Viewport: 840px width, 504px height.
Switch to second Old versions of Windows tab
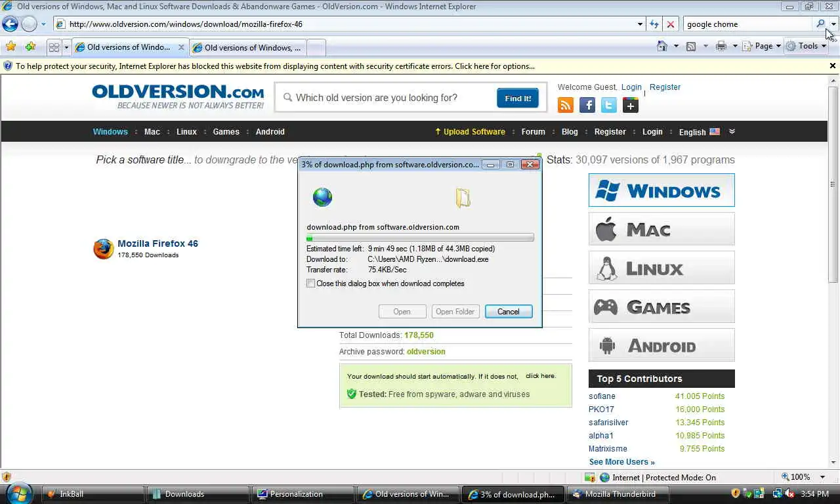coord(247,47)
